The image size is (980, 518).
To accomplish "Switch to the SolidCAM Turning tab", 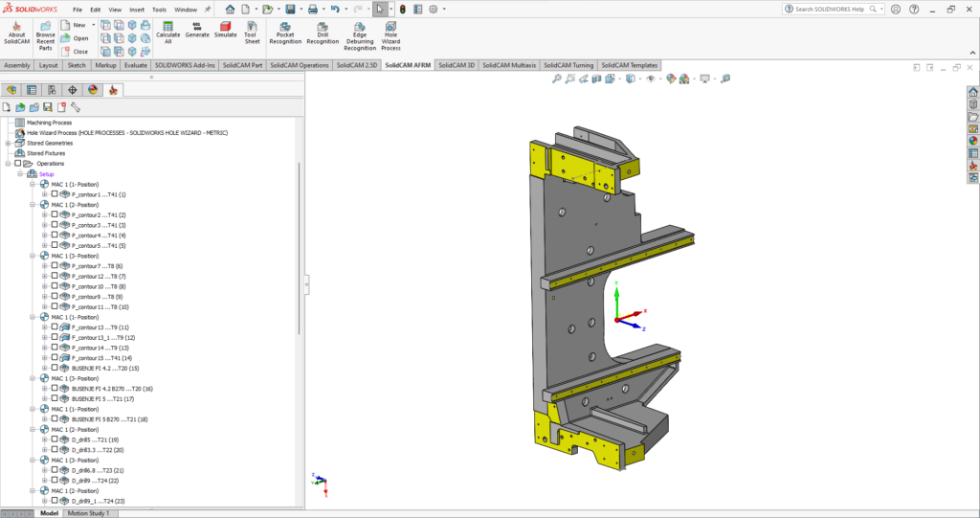I will 568,65.
